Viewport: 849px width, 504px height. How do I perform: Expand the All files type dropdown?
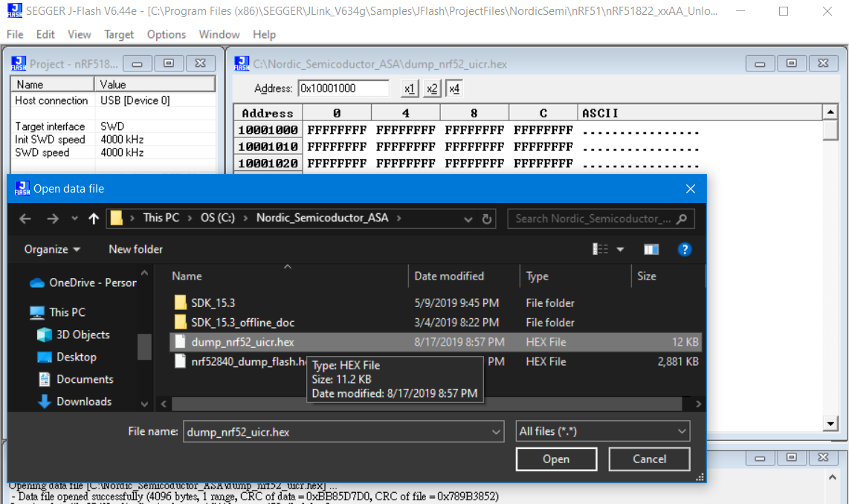[x=603, y=431]
